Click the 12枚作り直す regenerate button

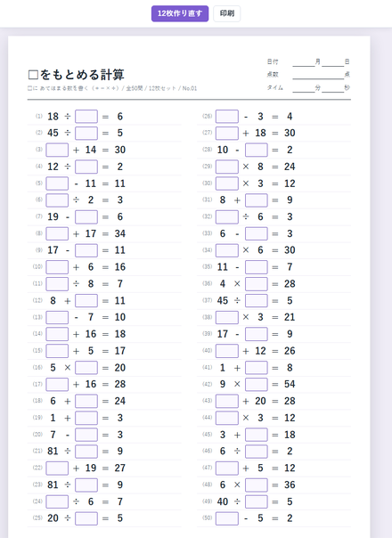coord(180,13)
